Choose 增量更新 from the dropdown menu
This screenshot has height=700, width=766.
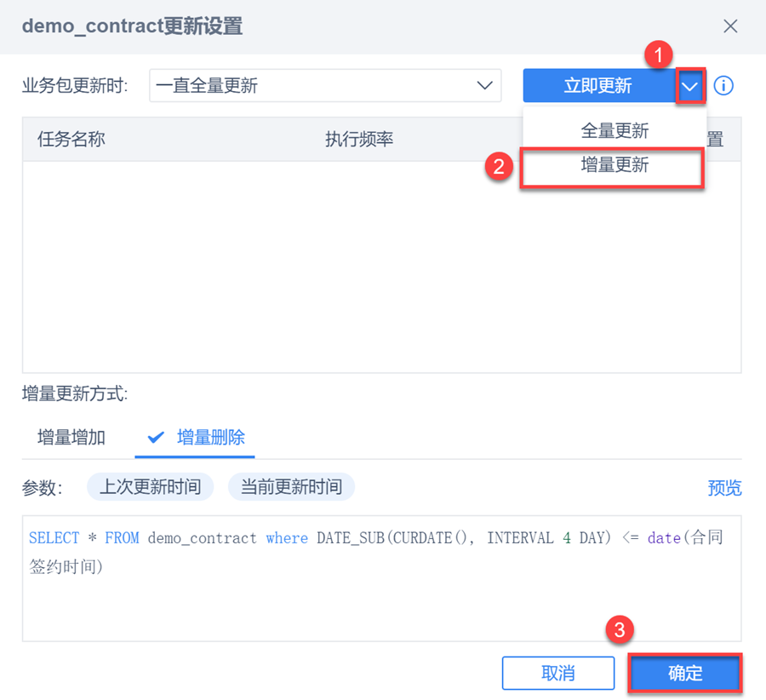[614, 165]
